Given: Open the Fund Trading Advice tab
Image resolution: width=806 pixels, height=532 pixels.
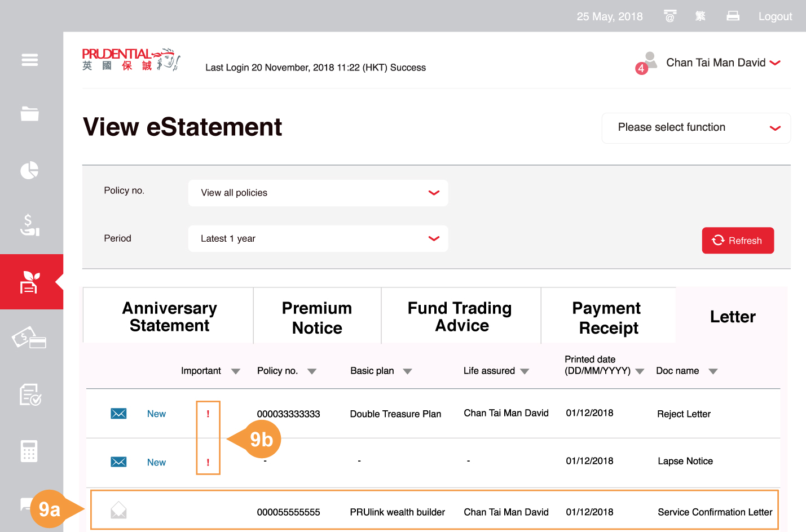Looking at the screenshot, I should click(460, 317).
